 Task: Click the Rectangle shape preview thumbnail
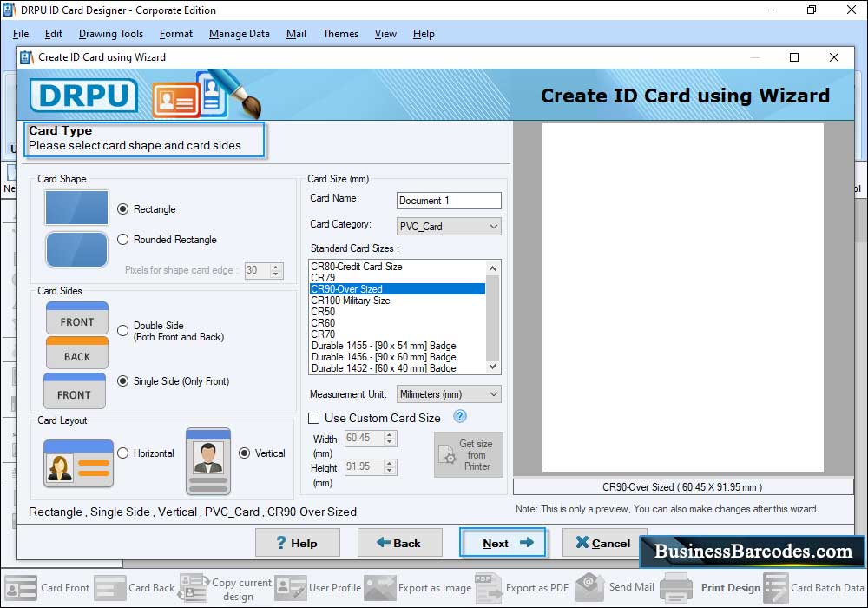(76, 208)
